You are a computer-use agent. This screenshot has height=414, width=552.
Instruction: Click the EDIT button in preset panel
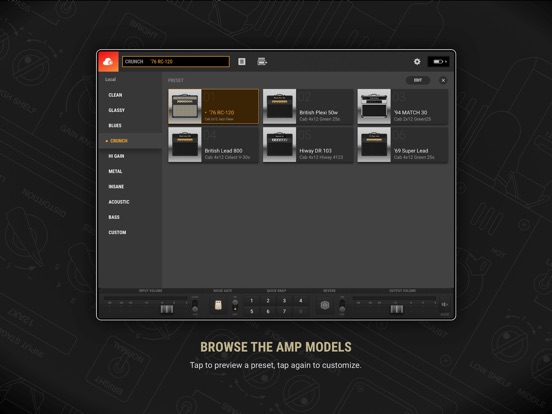418,80
